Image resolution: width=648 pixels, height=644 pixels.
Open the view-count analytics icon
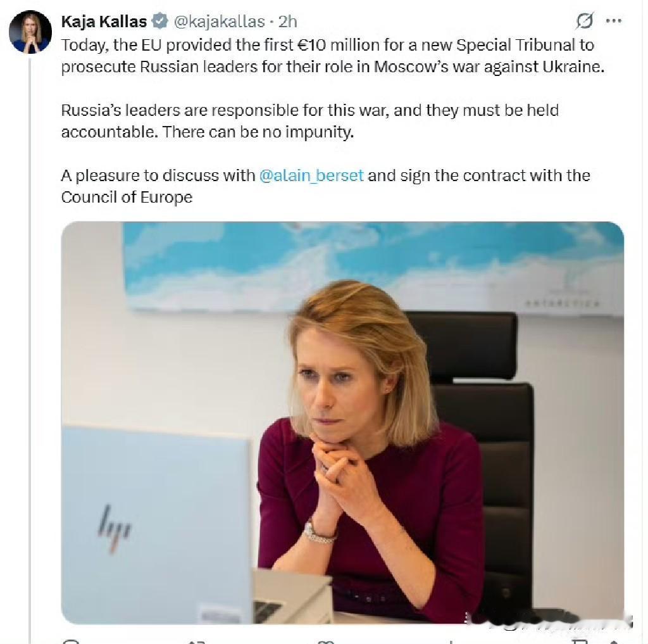[x=451, y=641]
